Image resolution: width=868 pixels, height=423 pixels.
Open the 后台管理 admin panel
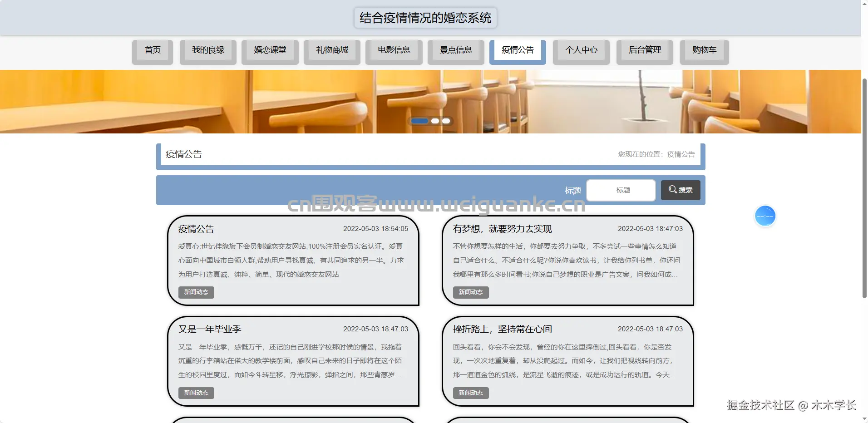pyautogui.click(x=645, y=50)
